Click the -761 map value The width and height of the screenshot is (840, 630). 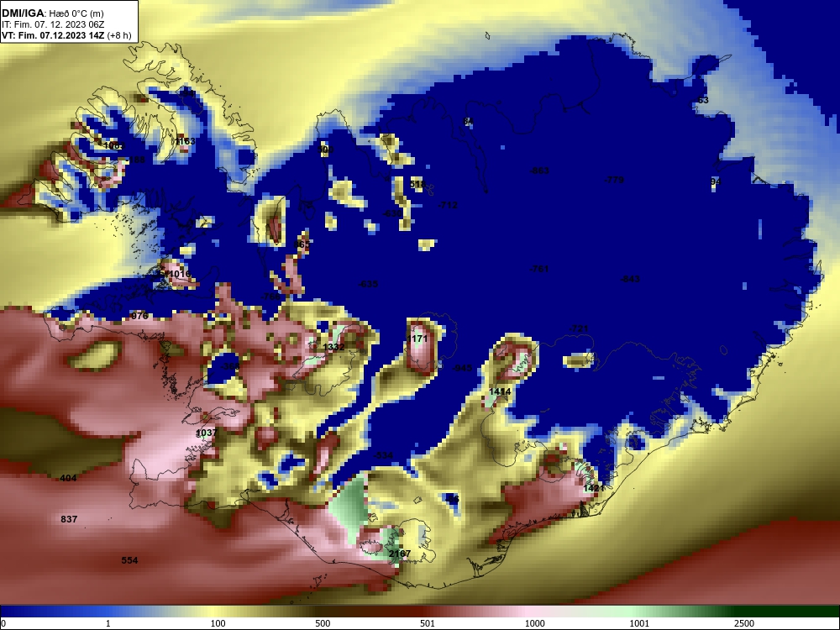[539, 269]
